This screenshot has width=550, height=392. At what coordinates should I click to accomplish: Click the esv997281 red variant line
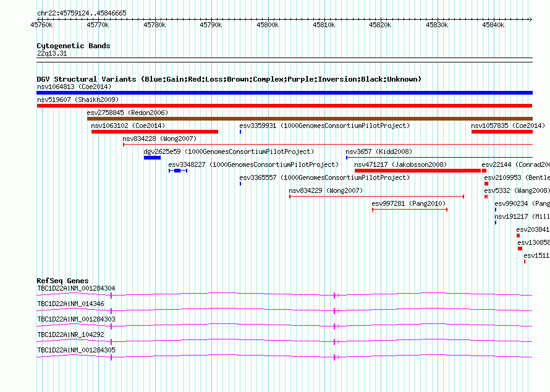(x=410, y=210)
